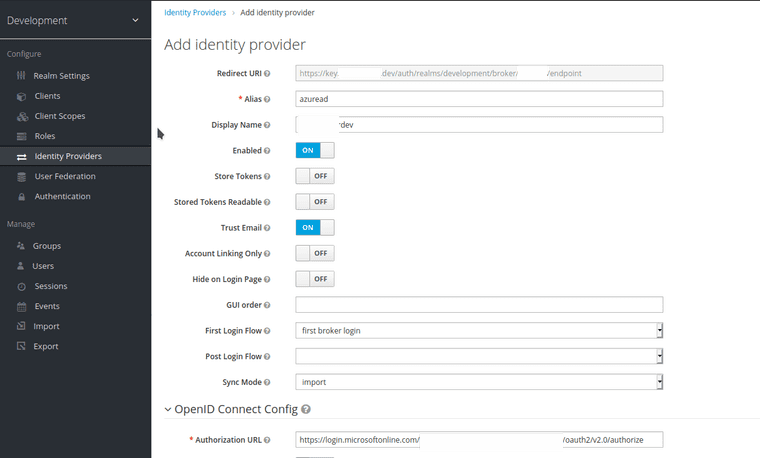Show help tooltip for Trust Email
Viewport: 760px width, 458px height.
[267, 228]
